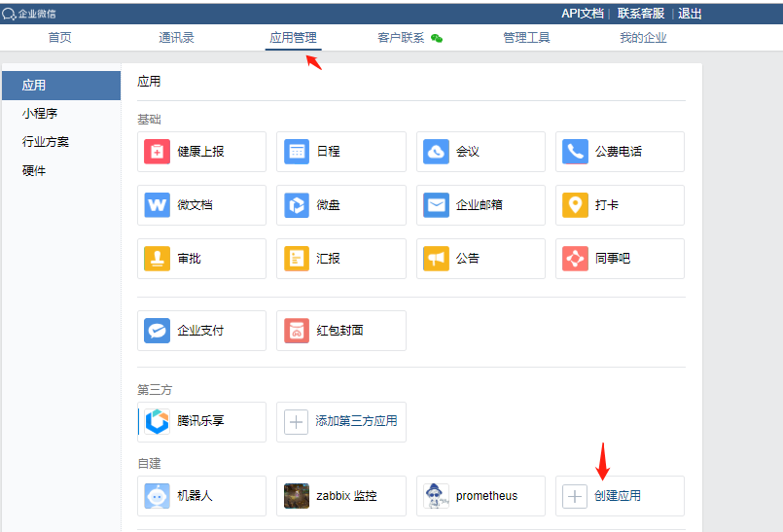The image size is (783, 532).
Task: Open the prometheus app icon
Action: click(436, 496)
